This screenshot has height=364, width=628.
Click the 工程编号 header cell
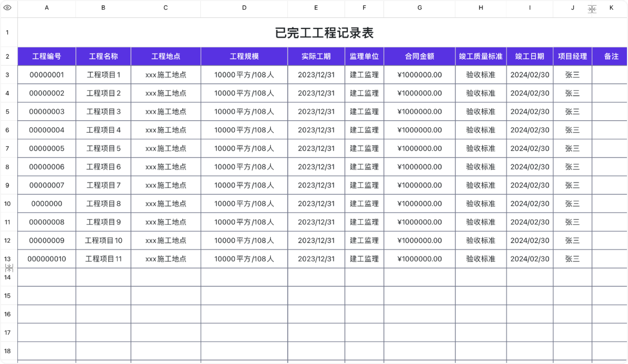coord(47,56)
